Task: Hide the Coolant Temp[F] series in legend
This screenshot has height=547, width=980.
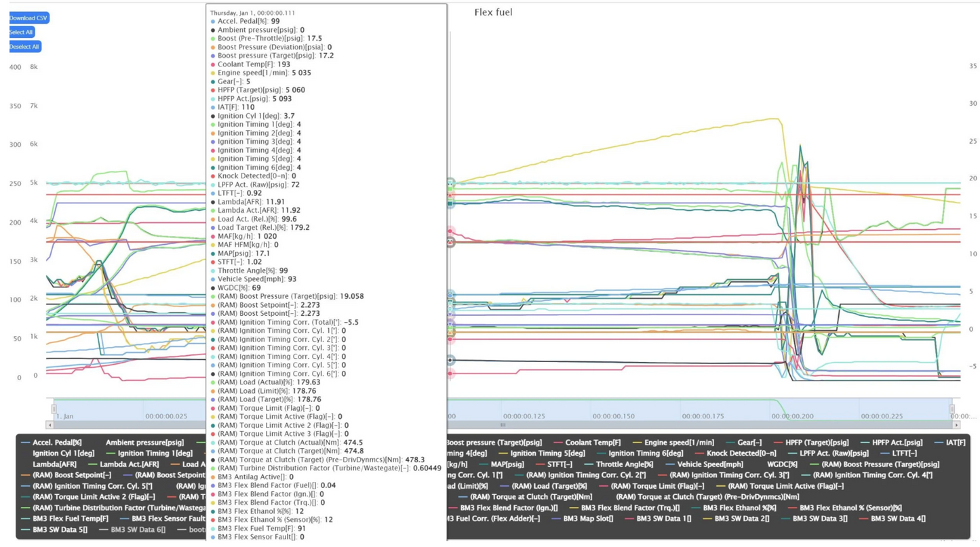Action: (x=592, y=442)
